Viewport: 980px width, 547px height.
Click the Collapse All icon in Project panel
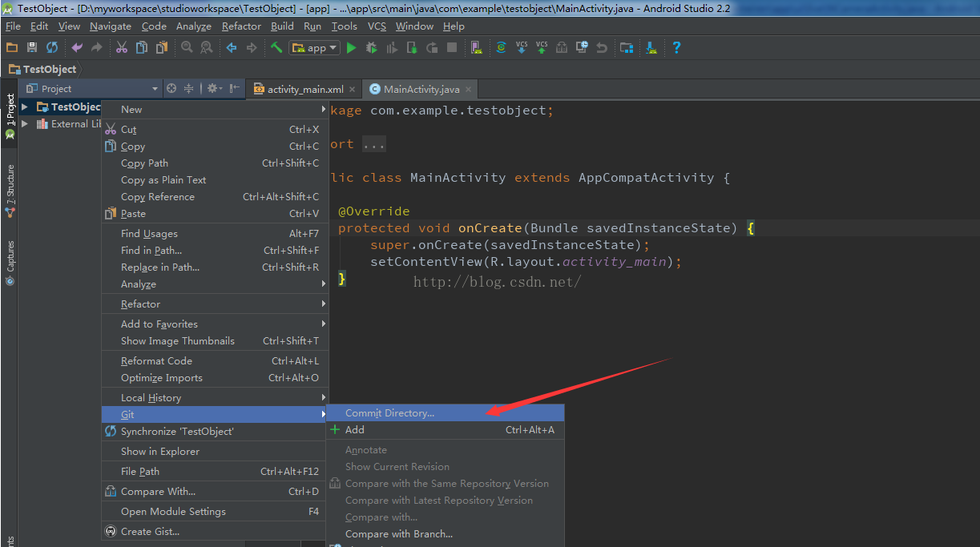point(189,89)
